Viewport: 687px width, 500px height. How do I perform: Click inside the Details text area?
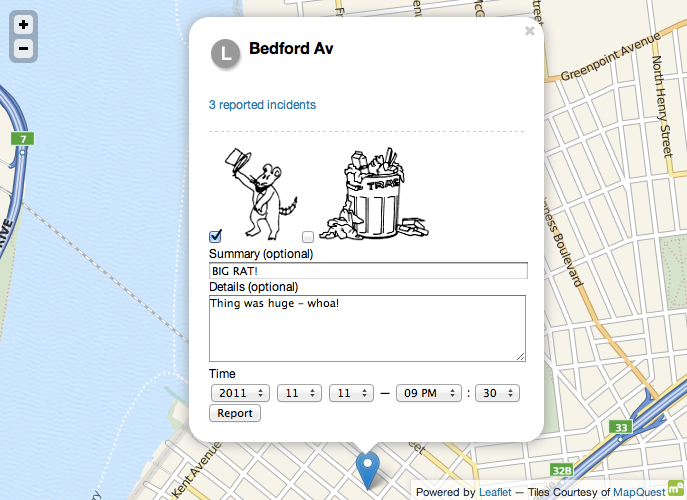click(367, 328)
